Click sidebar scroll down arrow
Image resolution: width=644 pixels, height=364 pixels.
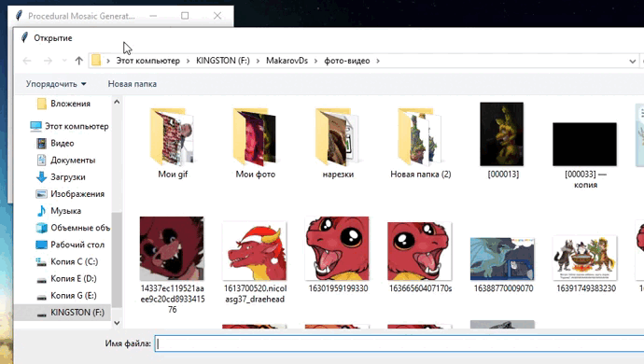[x=117, y=323]
